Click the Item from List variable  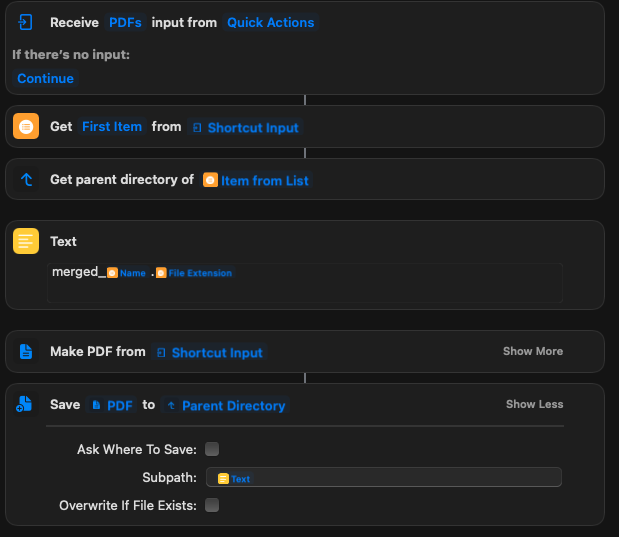258,180
